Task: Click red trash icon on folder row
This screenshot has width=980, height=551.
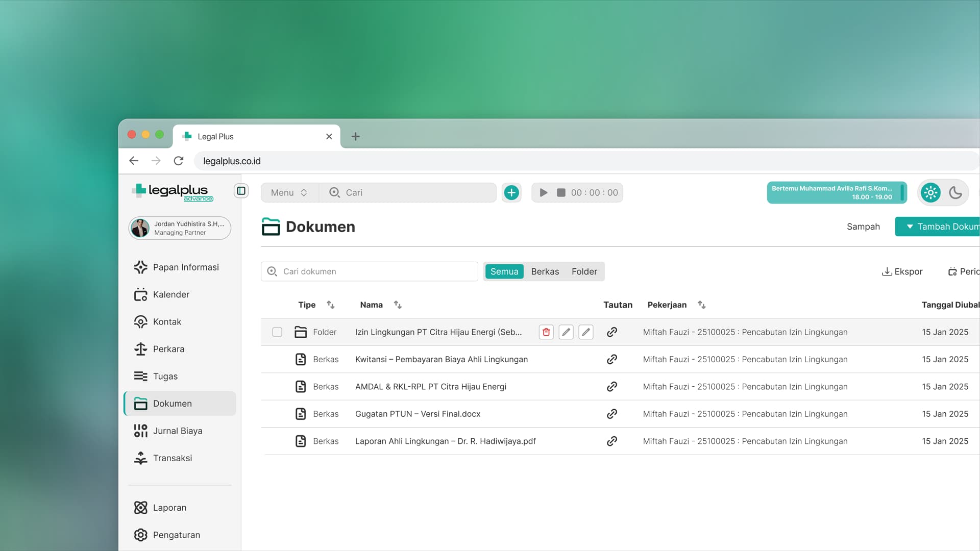Action: pos(546,332)
